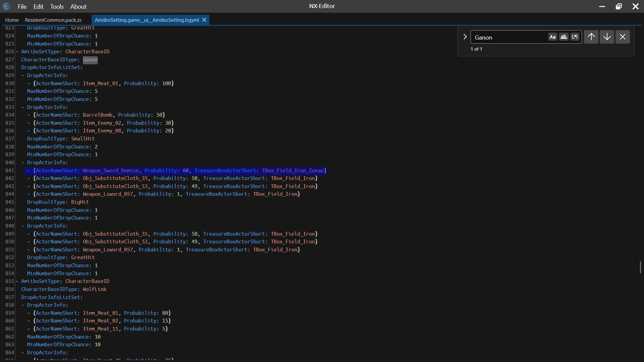Go to previous search match
Screen dimensions: 644x362
point(591,37)
